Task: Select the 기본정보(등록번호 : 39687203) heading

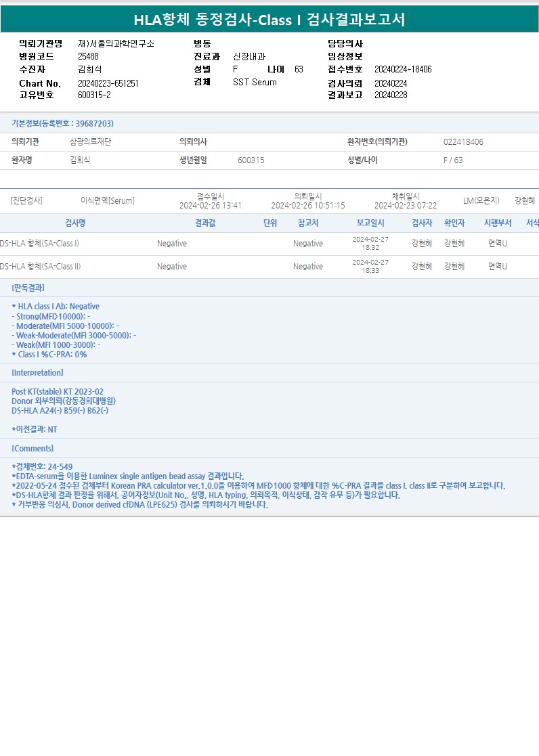Action: pos(63,123)
